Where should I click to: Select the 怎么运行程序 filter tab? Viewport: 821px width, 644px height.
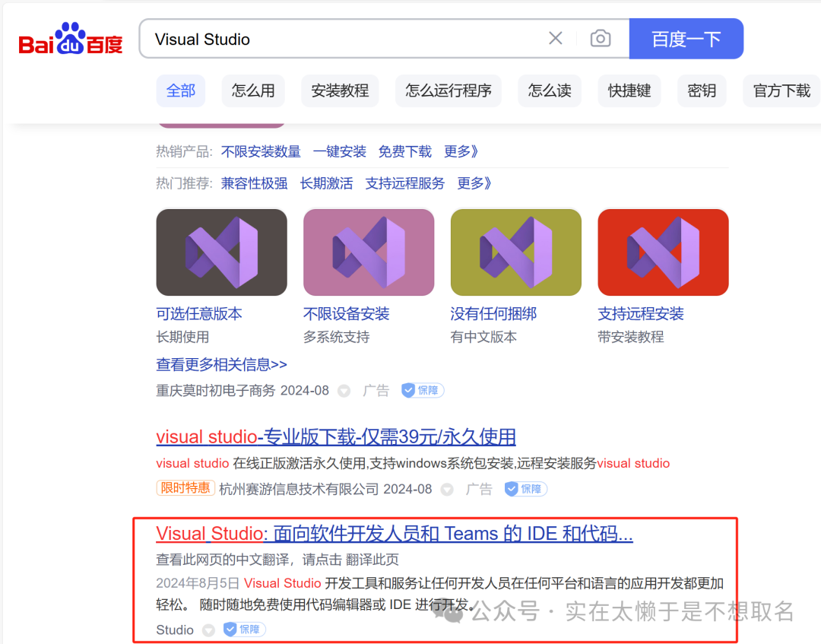[449, 90]
